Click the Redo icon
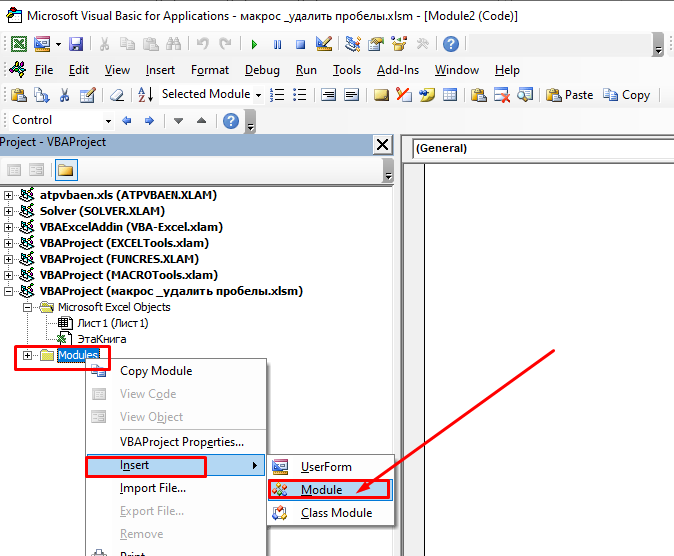Viewport: 674px width, 556px height. (x=225, y=44)
